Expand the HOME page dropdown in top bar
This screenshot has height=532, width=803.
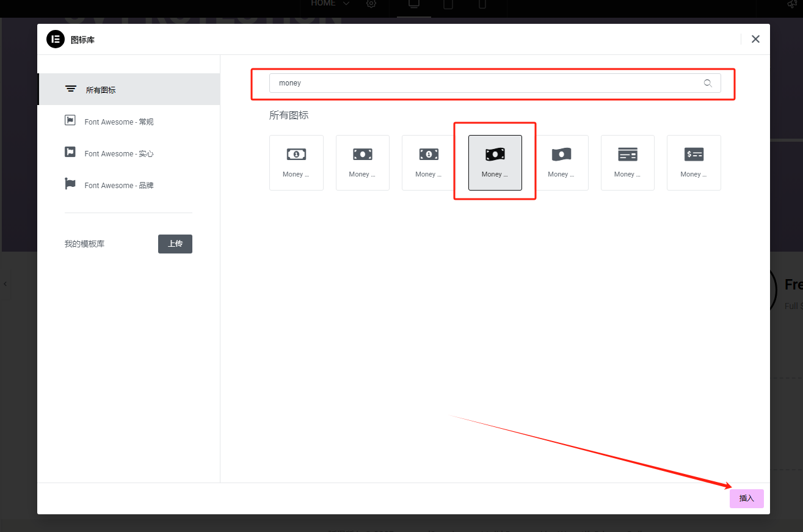[330, 4]
